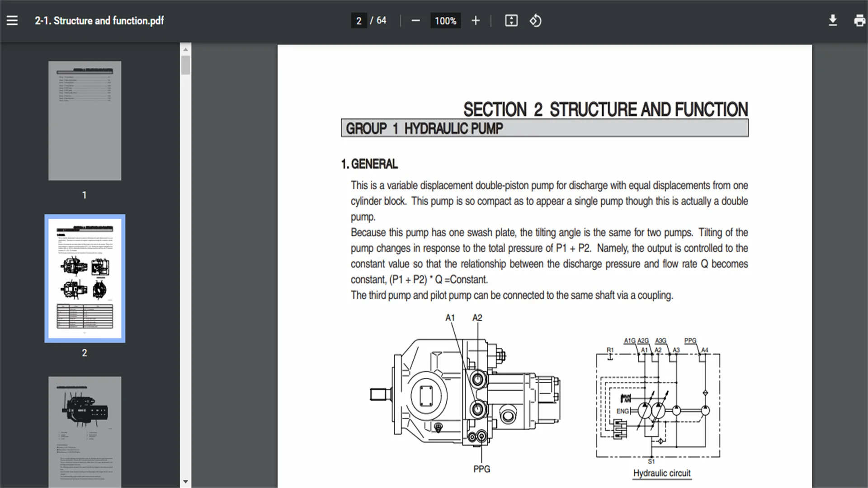The height and width of the screenshot is (488, 868).
Task: Click the 1. GENERAL heading
Action: click(x=369, y=164)
